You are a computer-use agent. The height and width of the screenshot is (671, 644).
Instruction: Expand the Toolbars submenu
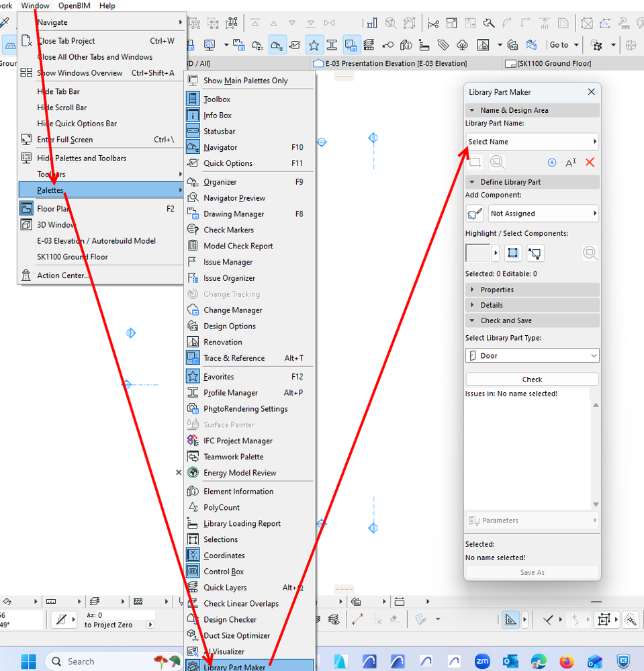tap(101, 174)
